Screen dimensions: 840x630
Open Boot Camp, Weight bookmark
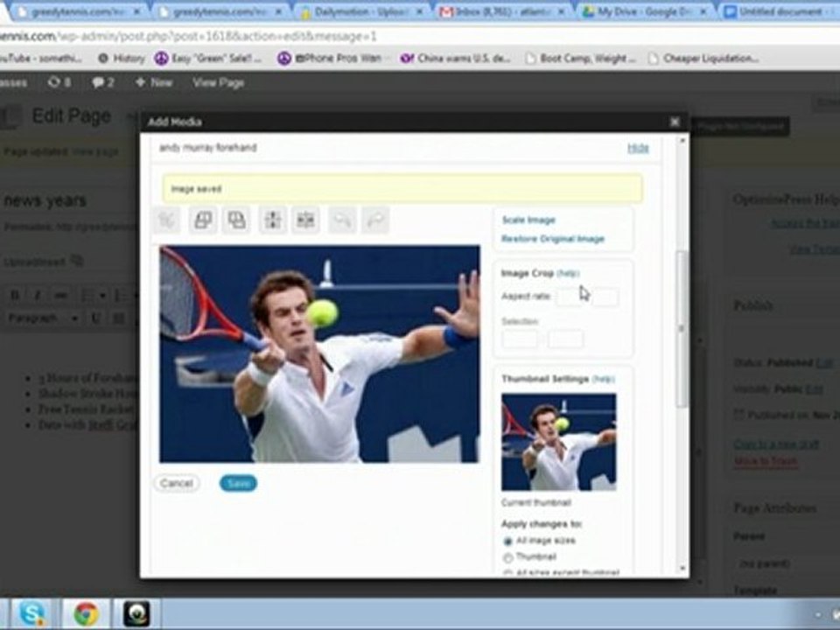point(581,59)
